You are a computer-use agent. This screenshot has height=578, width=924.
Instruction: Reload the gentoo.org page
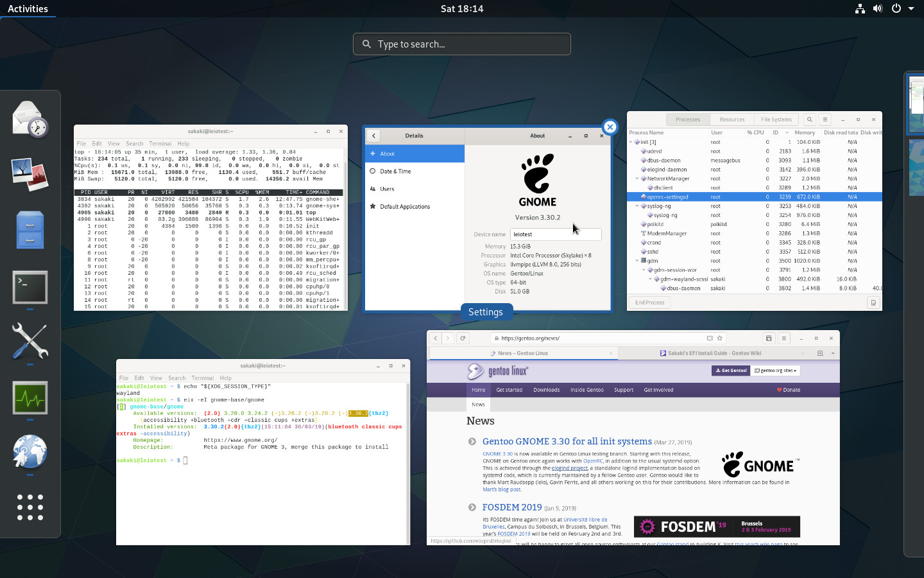463,338
